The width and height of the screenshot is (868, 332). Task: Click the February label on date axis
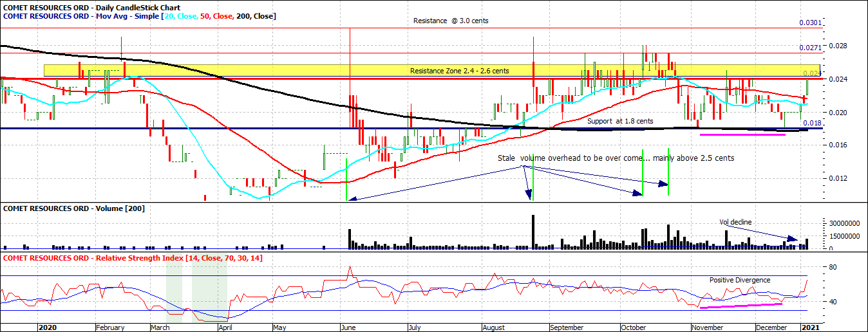tap(110, 327)
